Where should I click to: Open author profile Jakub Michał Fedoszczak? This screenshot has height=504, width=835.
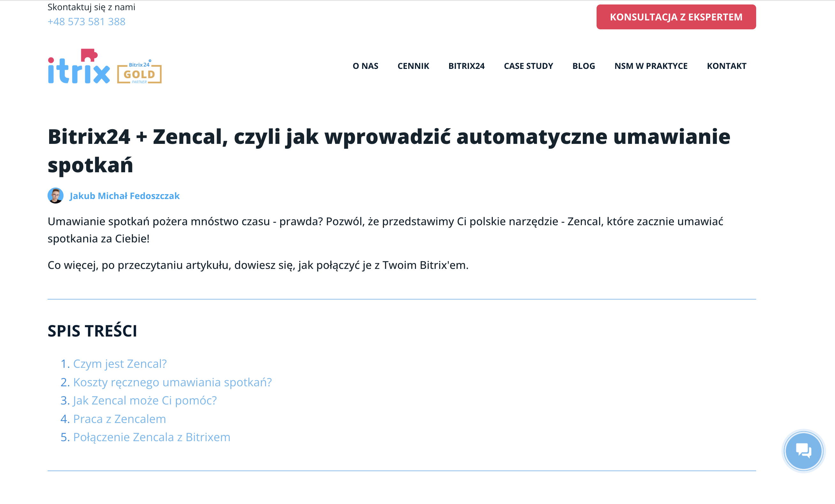(x=125, y=196)
